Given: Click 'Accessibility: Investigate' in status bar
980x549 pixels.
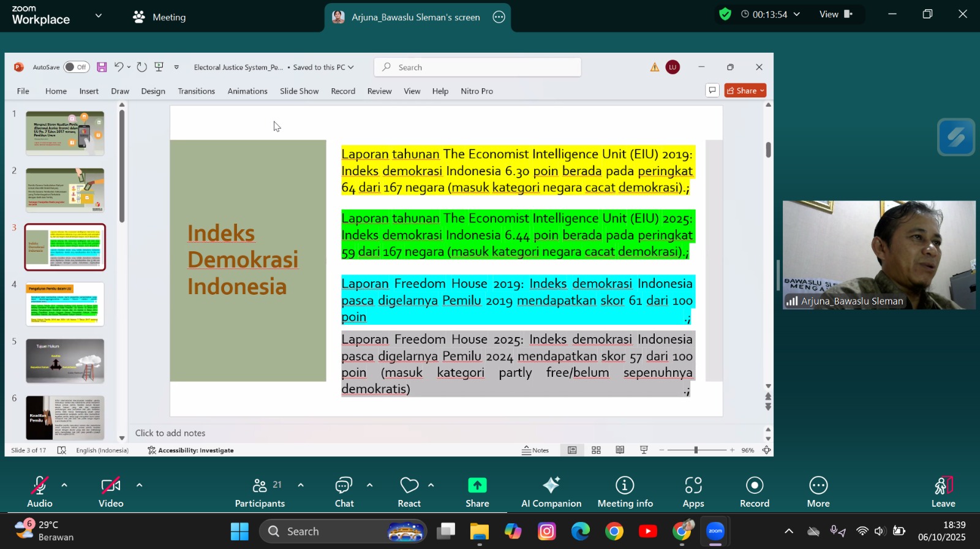Looking at the screenshot, I should pyautogui.click(x=190, y=450).
